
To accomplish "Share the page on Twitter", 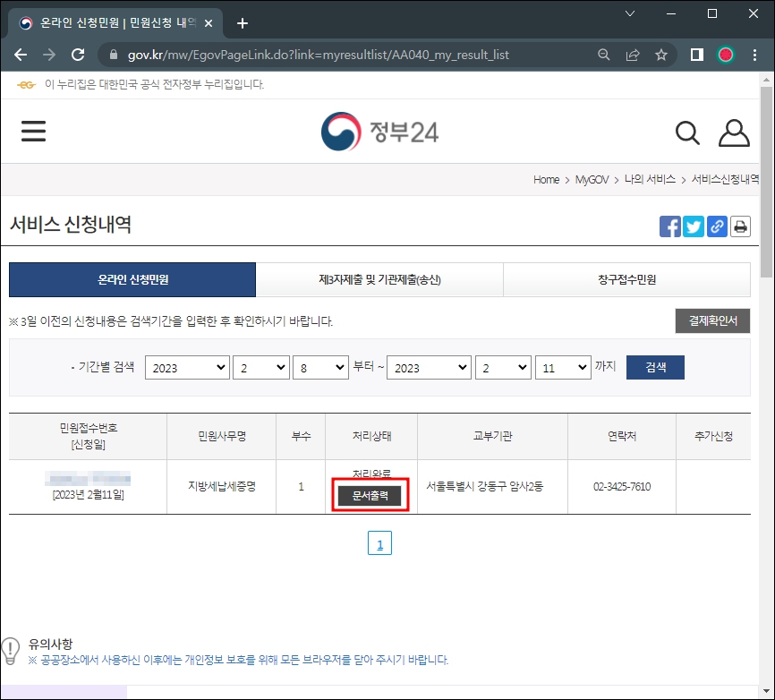I will click(693, 226).
